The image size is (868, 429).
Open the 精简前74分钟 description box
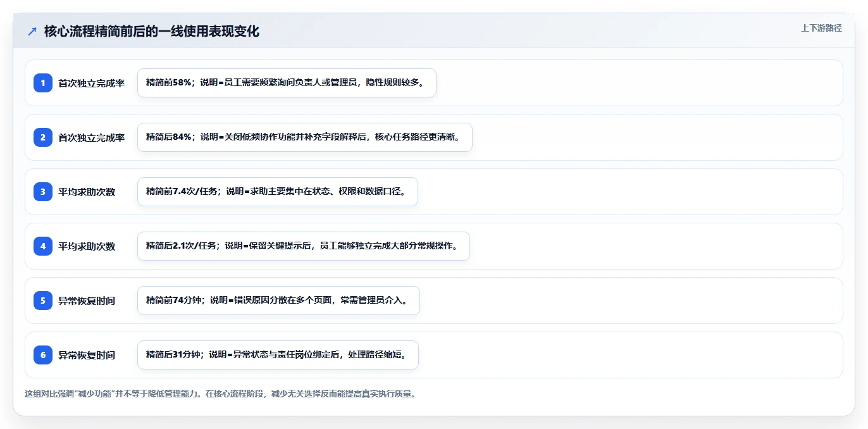tap(278, 301)
